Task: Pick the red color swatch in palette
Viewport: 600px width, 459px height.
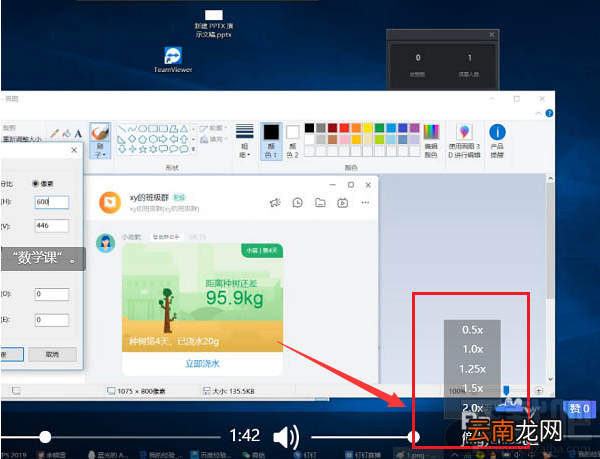Action: [344, 128]
